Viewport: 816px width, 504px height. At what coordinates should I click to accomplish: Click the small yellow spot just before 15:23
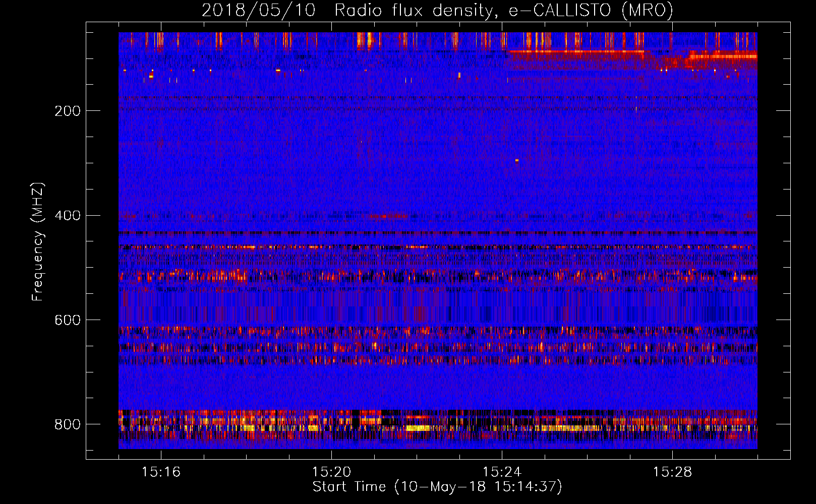click(459, 75)
